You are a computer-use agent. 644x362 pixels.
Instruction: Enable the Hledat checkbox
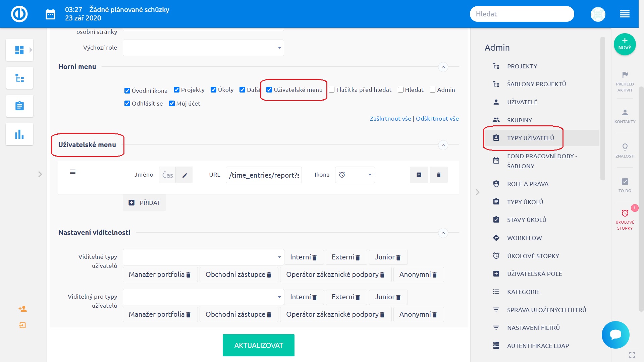[400, 90]
